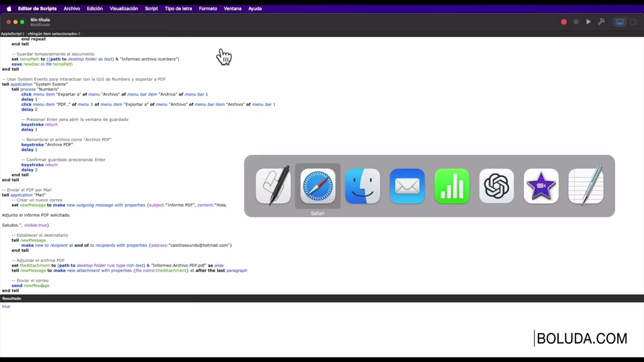Click the Resultado panel header
This screenshot has height=362, width=644.
pos(12,299)
